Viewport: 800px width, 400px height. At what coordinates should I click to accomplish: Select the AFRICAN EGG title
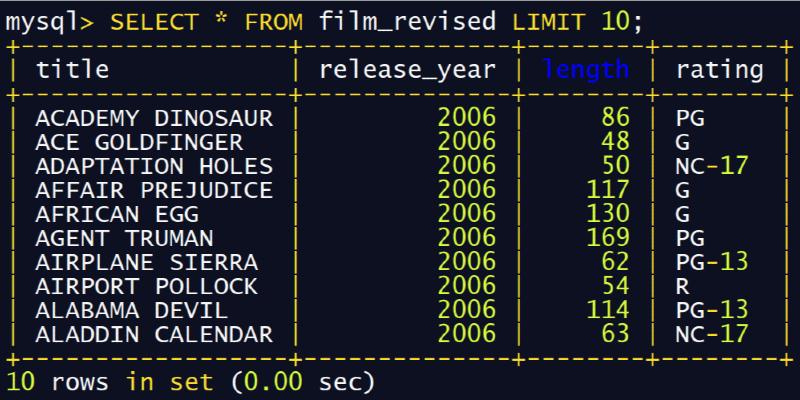[117, 214]
